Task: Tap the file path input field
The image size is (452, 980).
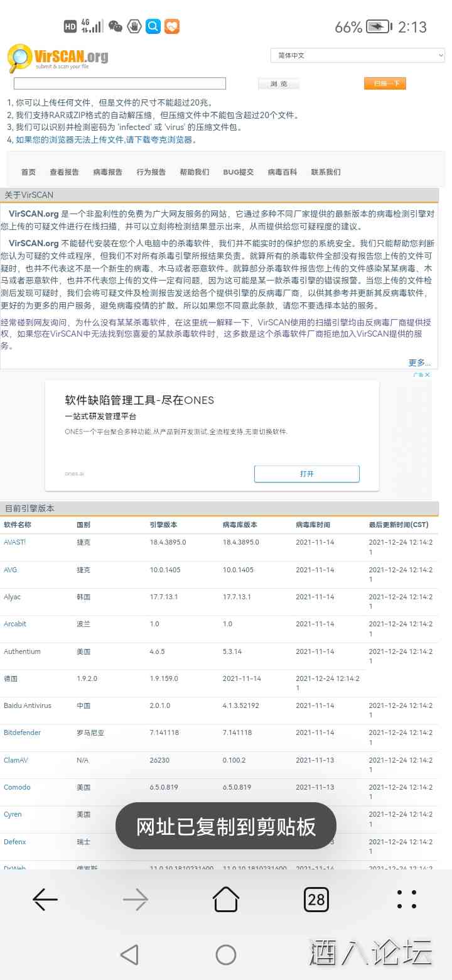Action: [120, 84]
